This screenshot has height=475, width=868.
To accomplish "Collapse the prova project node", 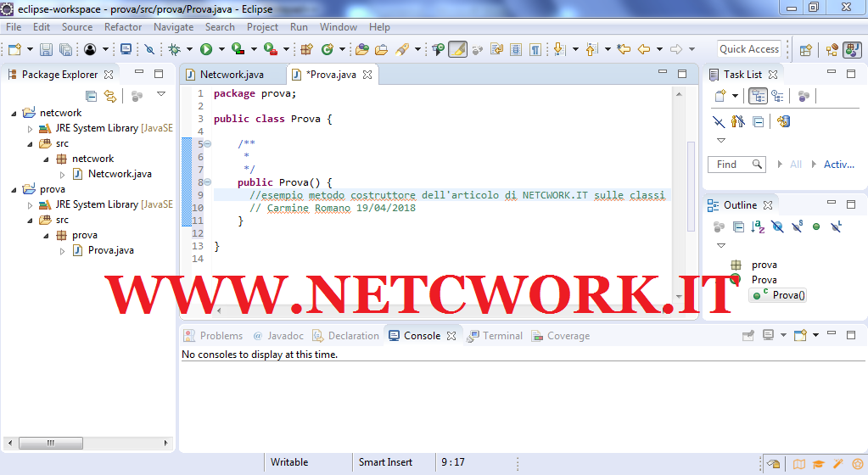I will [14, 190].
